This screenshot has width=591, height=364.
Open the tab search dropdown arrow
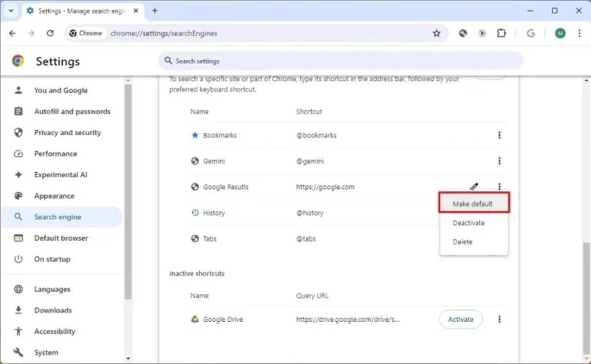click(x=11, y=10)
